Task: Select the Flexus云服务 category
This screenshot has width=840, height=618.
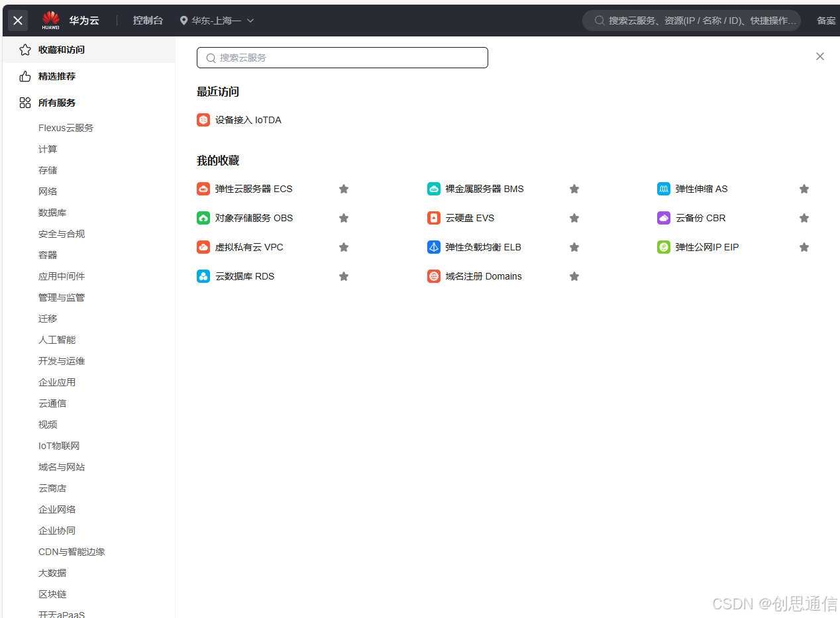Action: point(66,128)
